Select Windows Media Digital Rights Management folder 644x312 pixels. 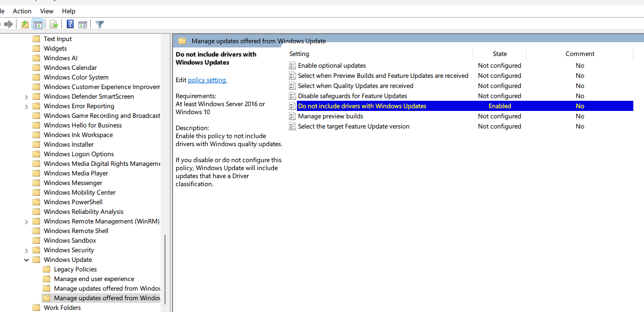(x=102, y=164)
